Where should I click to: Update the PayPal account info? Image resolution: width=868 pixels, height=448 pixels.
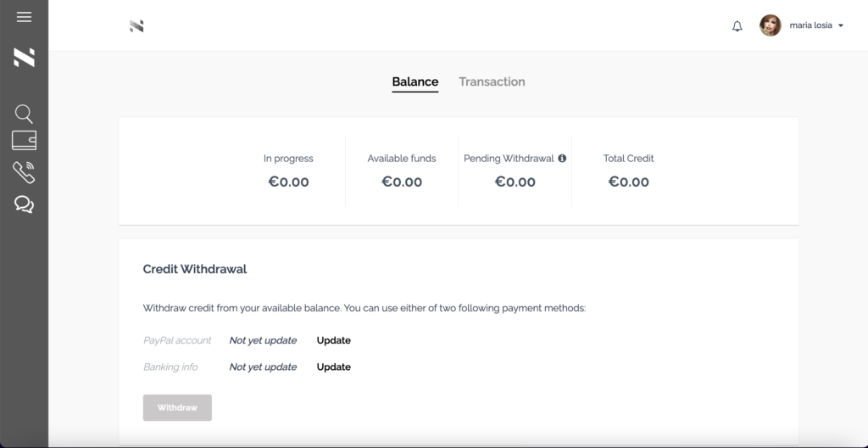pyautogui.click(x=334, y=340)
